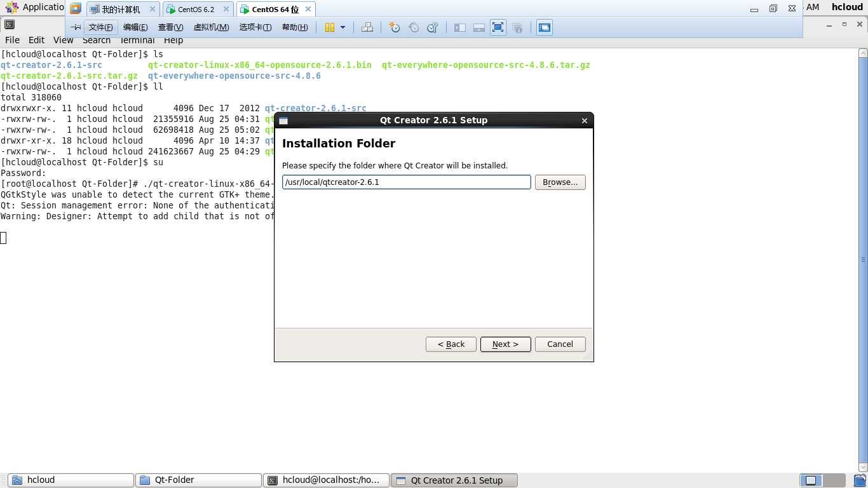Click 'qt-creator-linux-x86_64-opensource-2.6.1.bin' in ls output
868x488 pixels.
coord(260,65)
